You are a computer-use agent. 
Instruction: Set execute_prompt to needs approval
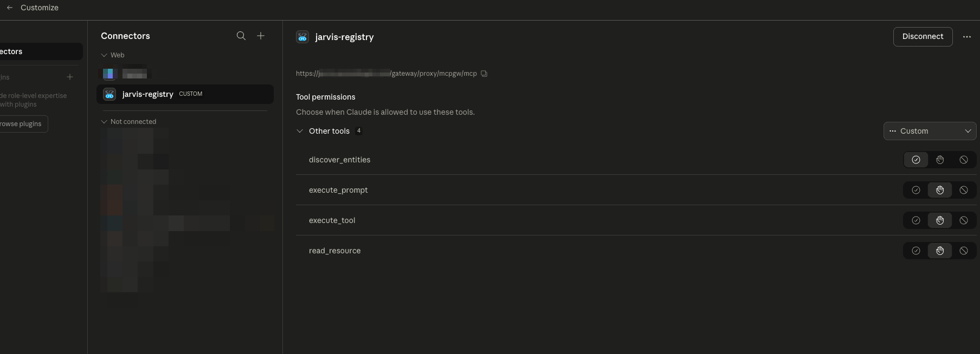(940, 190)
